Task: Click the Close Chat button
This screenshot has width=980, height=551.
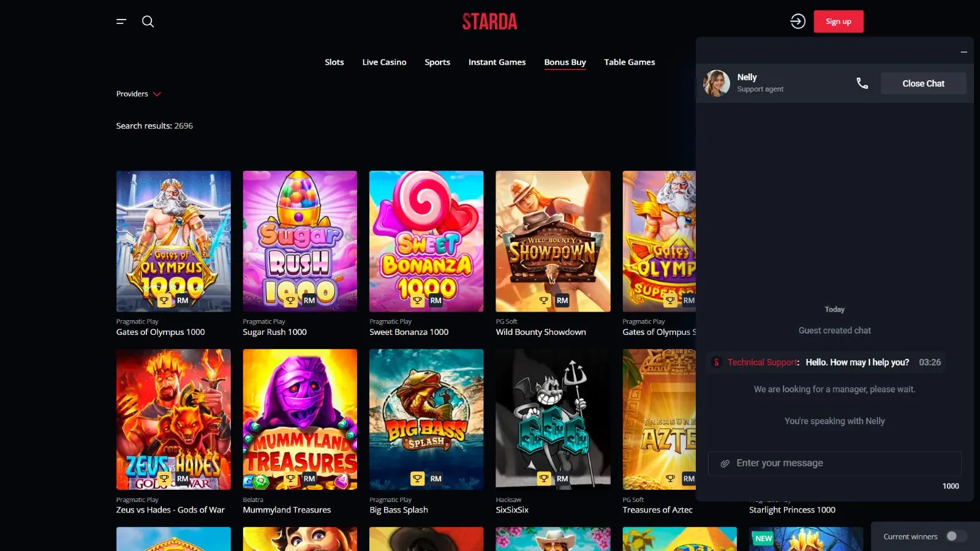Action: coord(924,83)
